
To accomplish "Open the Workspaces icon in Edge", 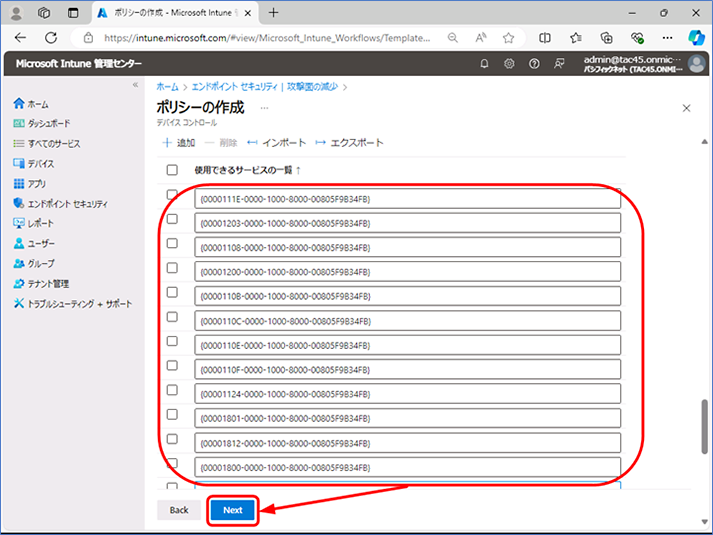I will pyautogui.click(x=44, y=13).
